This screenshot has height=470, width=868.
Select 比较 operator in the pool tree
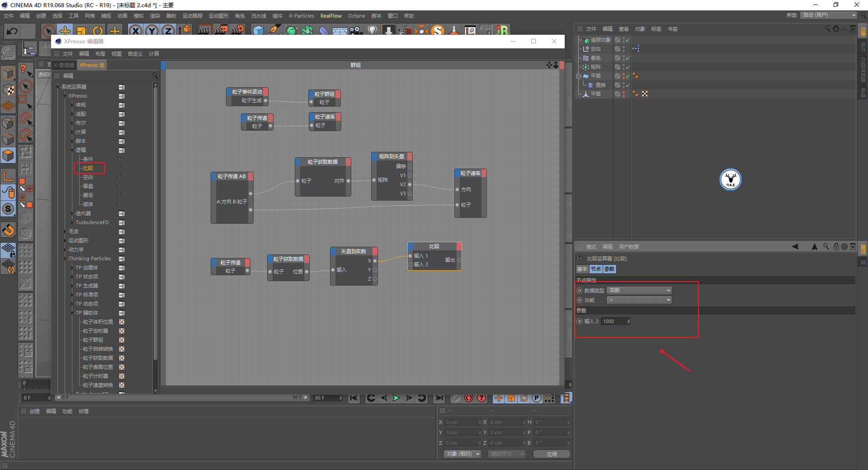pyautogui.click(x=88, y=168)
